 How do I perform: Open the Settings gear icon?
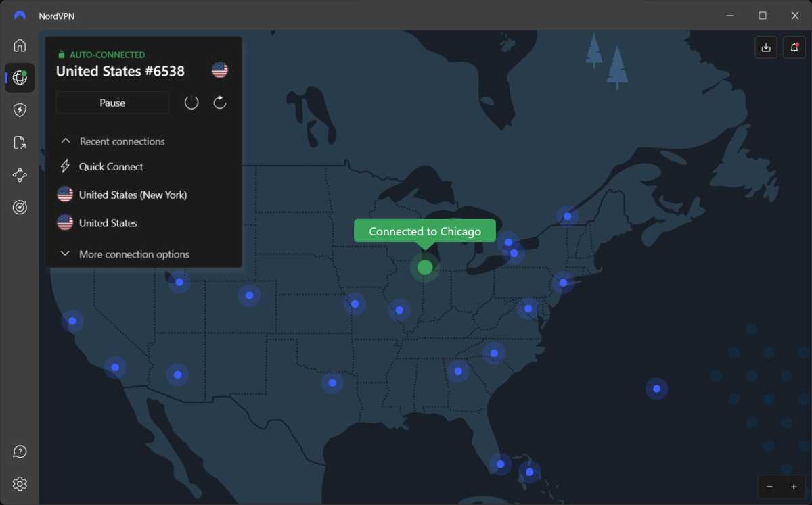tap(20, 484)
